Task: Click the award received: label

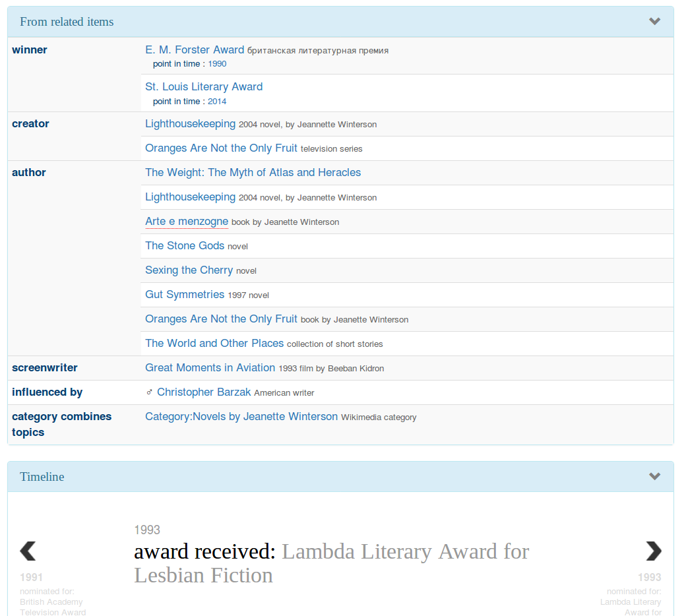Action: [x=204, y=551]
